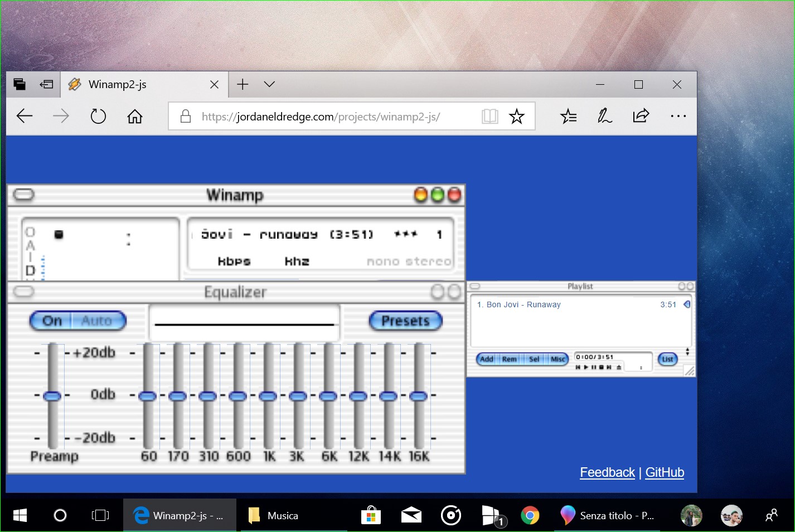
Task: Click the 6K band slider handle
Action: (x=328, y=396)
